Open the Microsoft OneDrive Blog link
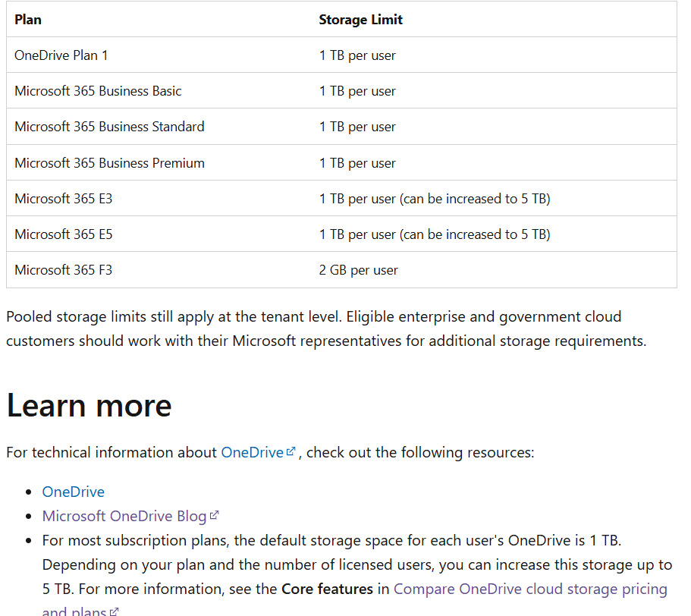The height and width of the screenshot is (616, 691). 124,516
